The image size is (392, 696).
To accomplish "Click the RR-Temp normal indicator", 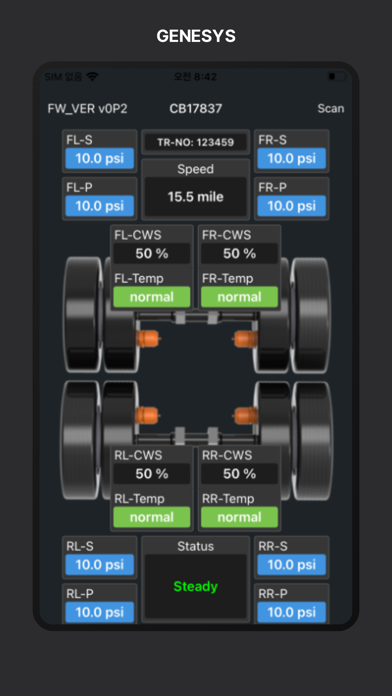I will [240, 517].
